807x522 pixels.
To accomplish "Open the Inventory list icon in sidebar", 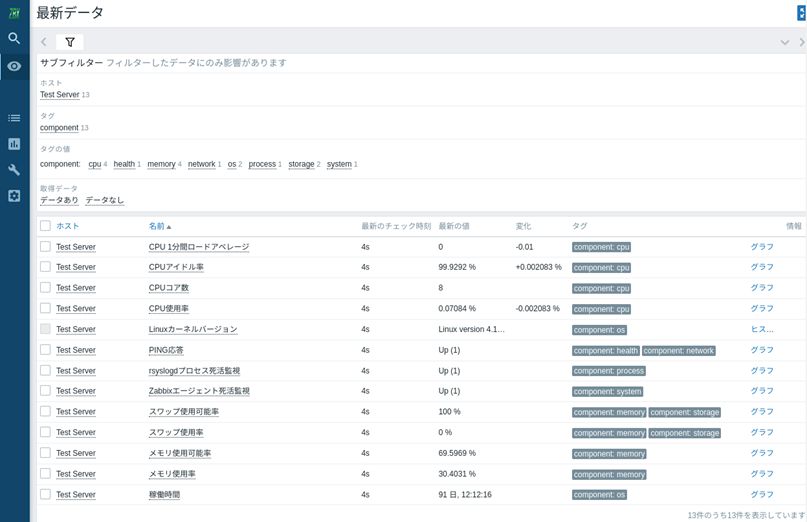I will point(14,118).
